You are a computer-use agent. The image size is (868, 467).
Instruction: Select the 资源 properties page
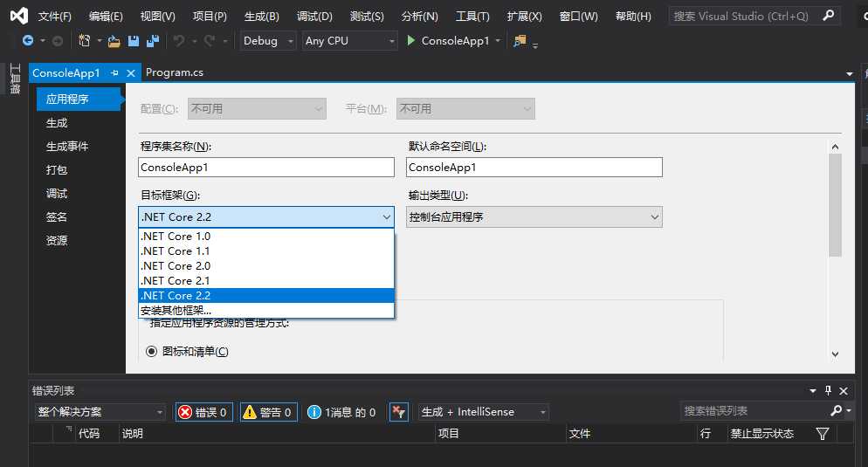[x=57, y=240]
